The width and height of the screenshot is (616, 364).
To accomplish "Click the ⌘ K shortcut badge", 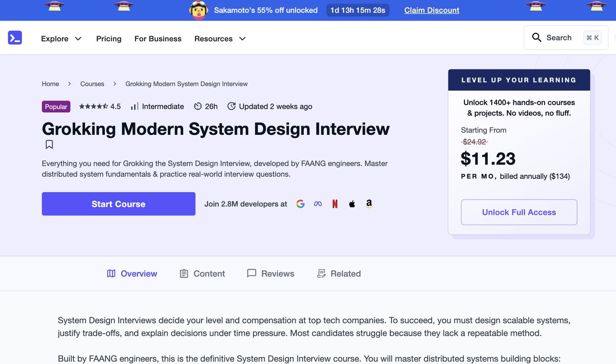I will [592, 37].
